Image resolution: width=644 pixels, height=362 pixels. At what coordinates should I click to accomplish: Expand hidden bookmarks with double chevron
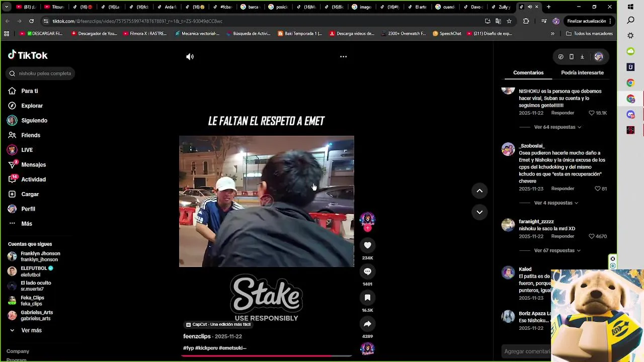click(552, 34)
